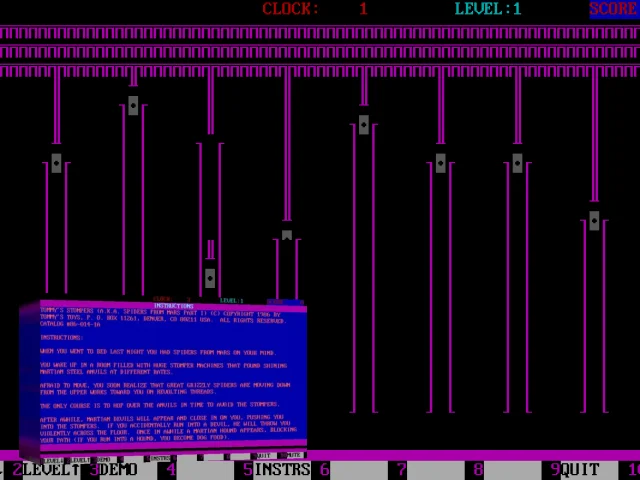Click the gray stomper block in fifth column
Viewport: 640px width, 480px height.
tap(364, 125)
